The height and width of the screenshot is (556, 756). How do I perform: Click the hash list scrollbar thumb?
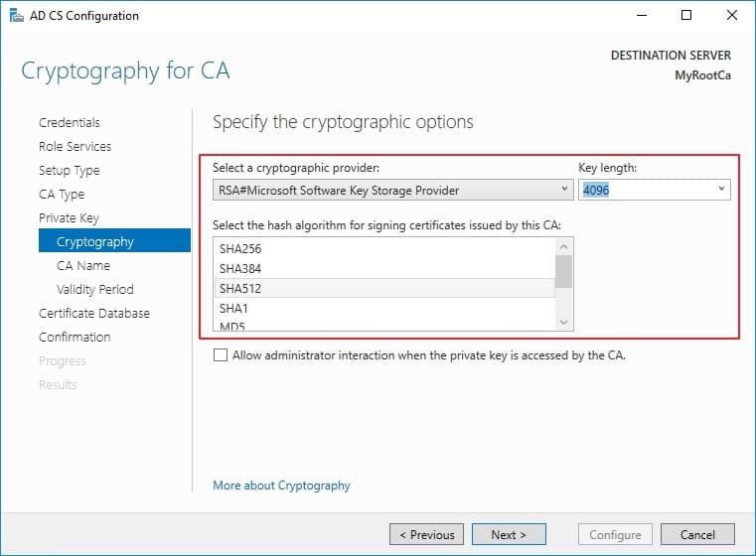563,271
